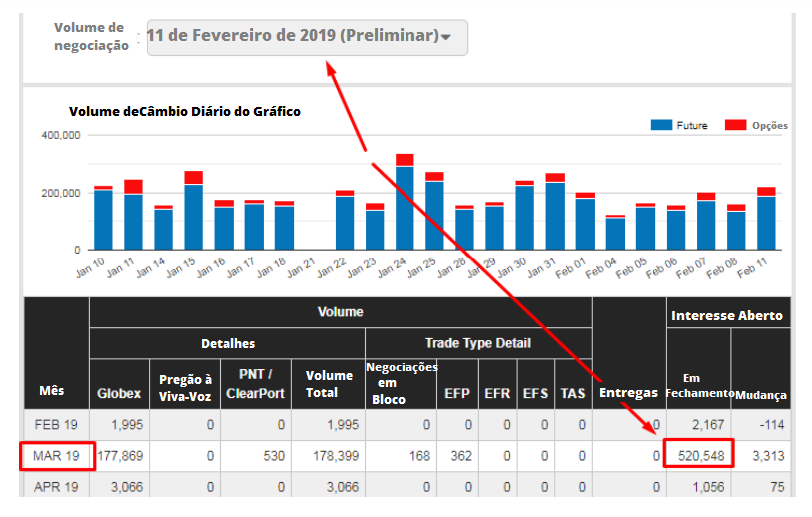
Task: Click the Pregão à Viva-Voz header
Action: click(x=185, y=384)
